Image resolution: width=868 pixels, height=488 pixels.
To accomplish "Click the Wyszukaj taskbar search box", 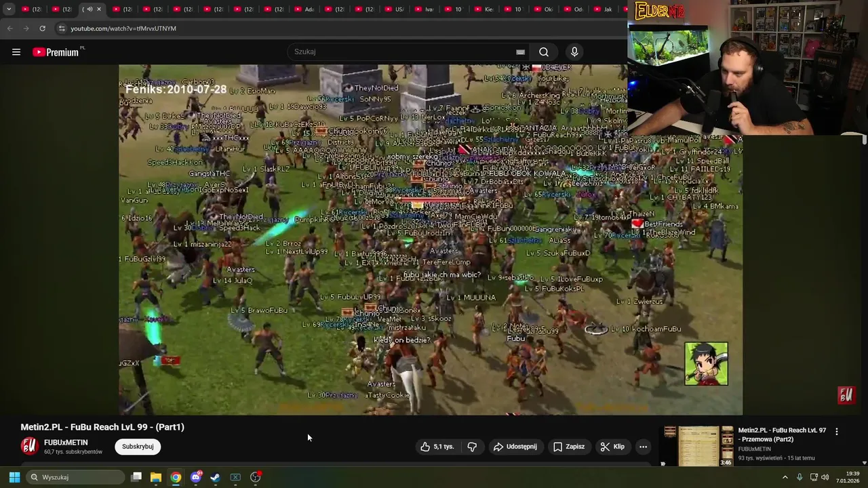I will click(x=76, y=477).
